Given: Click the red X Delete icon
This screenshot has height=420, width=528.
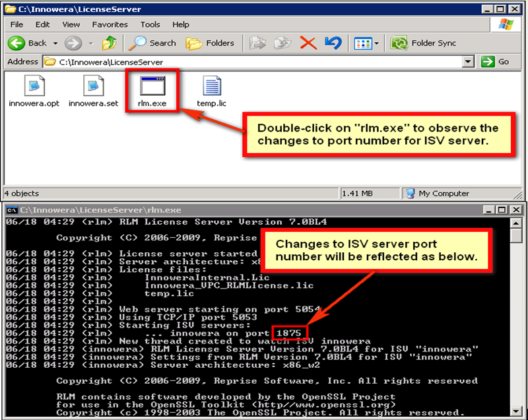Looking at the screenshot, I should coord(307,43).
